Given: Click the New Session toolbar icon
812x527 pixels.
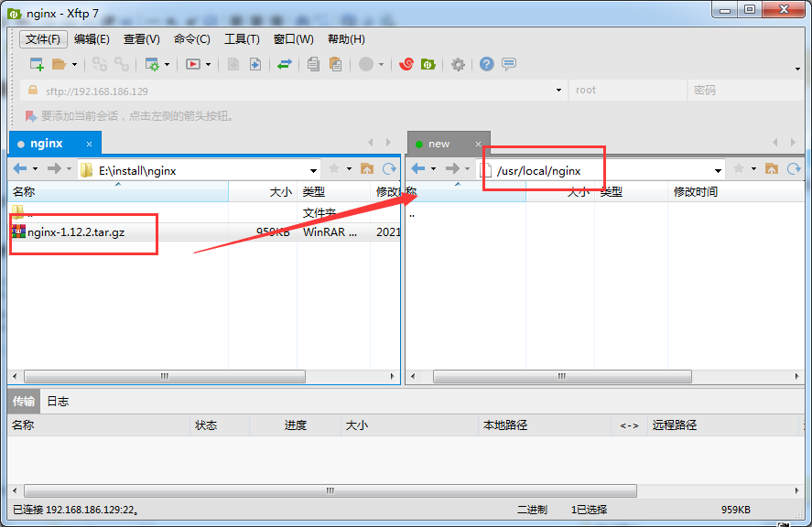Looking at the screenshot, I should (x=37, y=64).
